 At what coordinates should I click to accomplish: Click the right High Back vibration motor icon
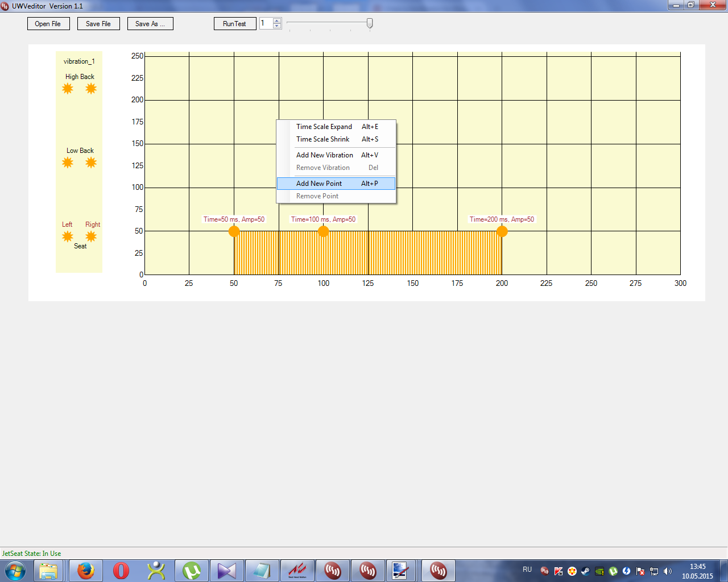pos(91,89)
